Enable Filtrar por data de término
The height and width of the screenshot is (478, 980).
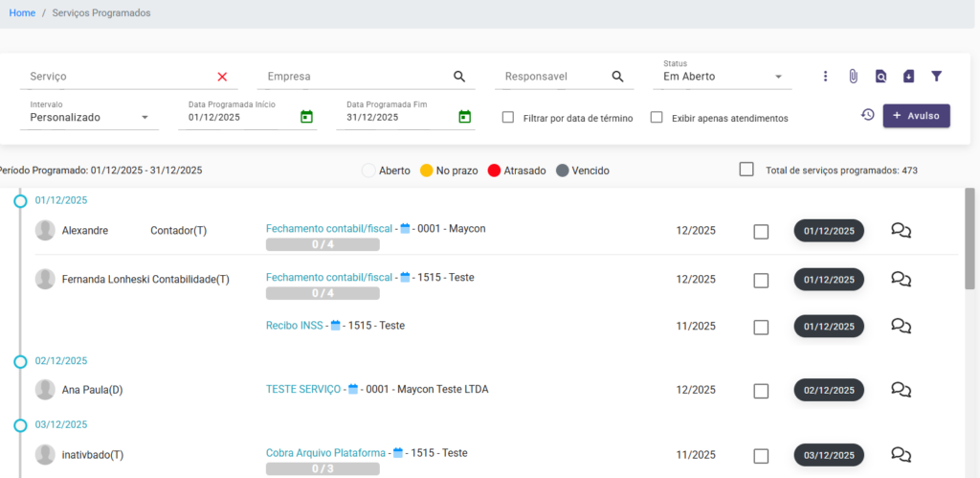coord(508,118)
